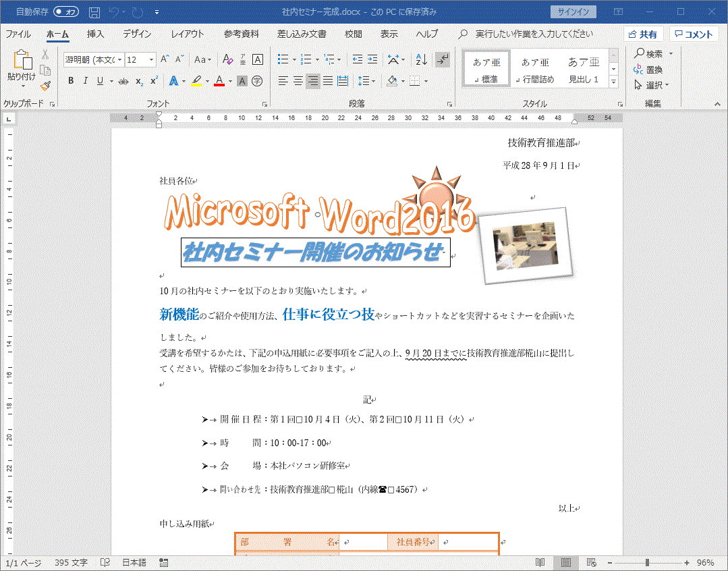Viewport: 728px width, 571px height.
Task: Click the 共有 (Share) button
Action: (x=643, y=34)
